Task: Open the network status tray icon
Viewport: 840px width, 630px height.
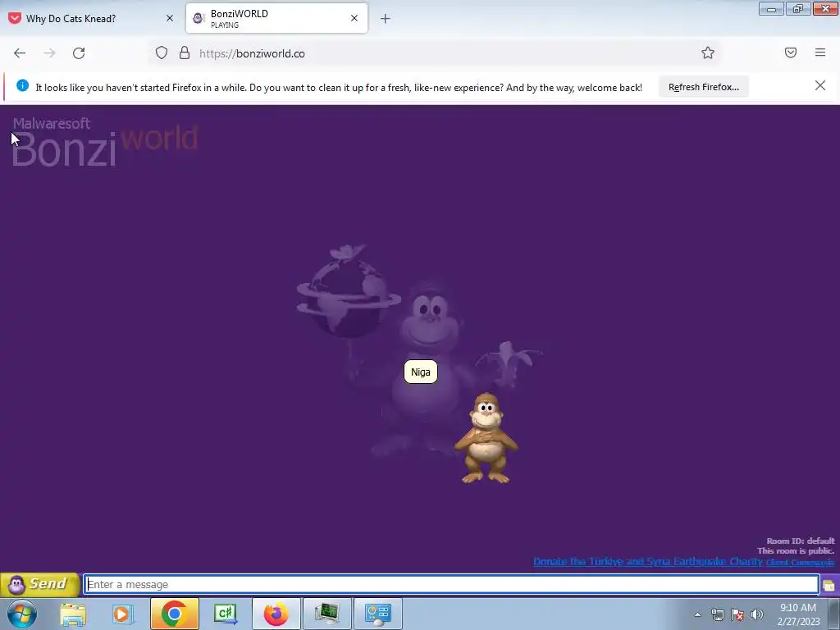Action: click(717, 614)
